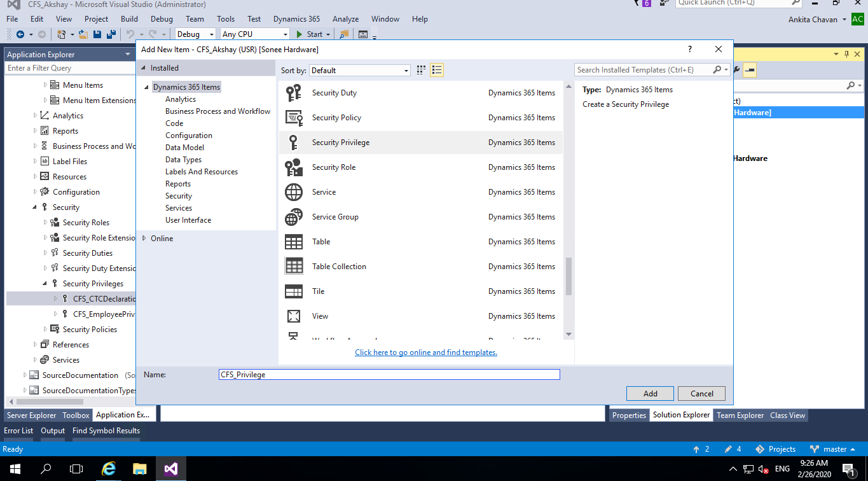Click the Name input field
Image resolution: width=868 pixels, height=481 pixels.
389,375
